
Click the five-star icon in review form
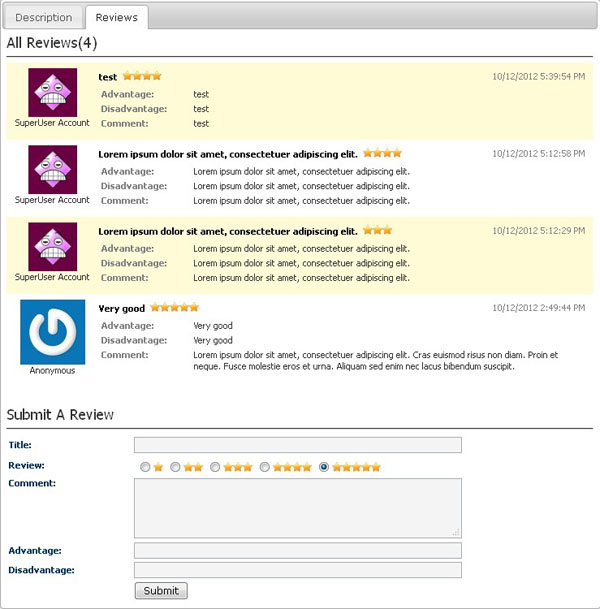(x=356, y=467)
